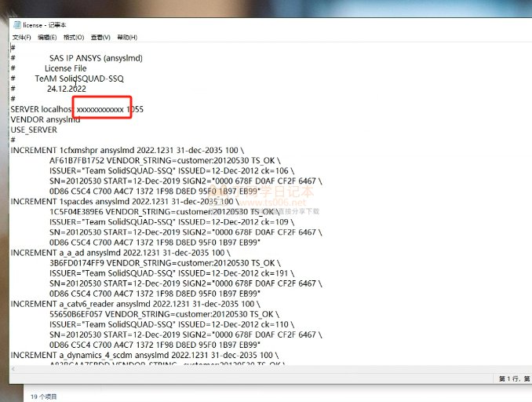Click the 'INCREMENT 1cfxmshpr' line
The image size is (532, 402).
(x=127, y=150)
